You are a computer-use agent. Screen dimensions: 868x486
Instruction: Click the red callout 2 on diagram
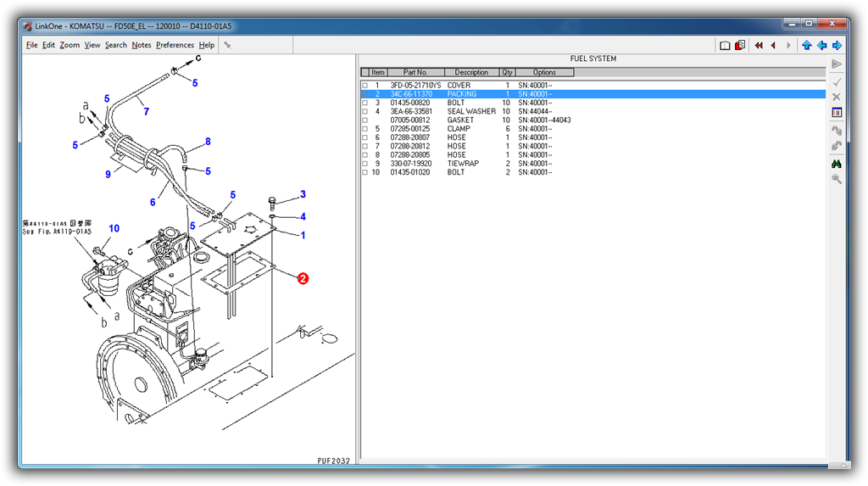tap(303, 279)
